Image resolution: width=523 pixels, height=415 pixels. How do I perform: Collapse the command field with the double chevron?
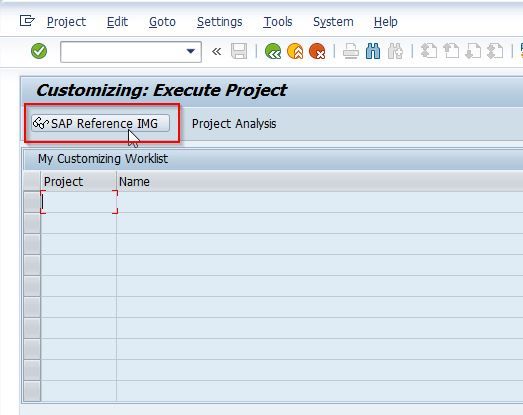click(216, 51)
